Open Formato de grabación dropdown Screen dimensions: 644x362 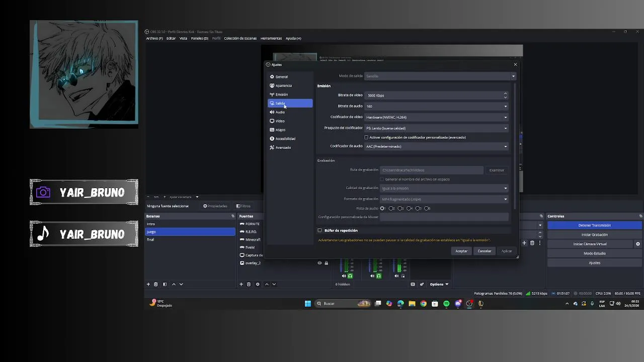(x=444, y=199)
